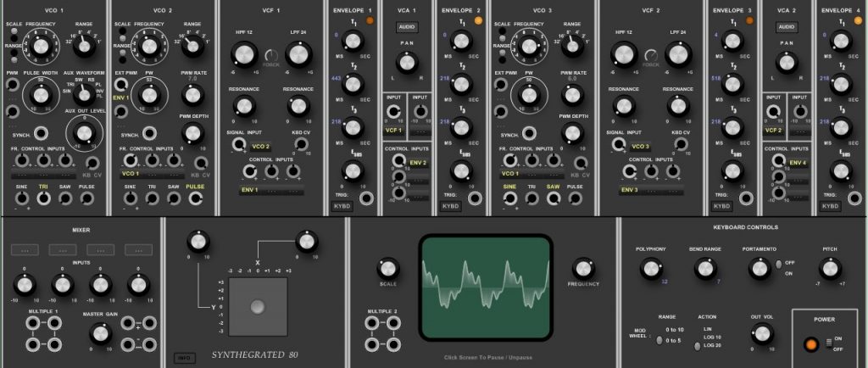Click the Envelope 4 TRIG jack

854,198
